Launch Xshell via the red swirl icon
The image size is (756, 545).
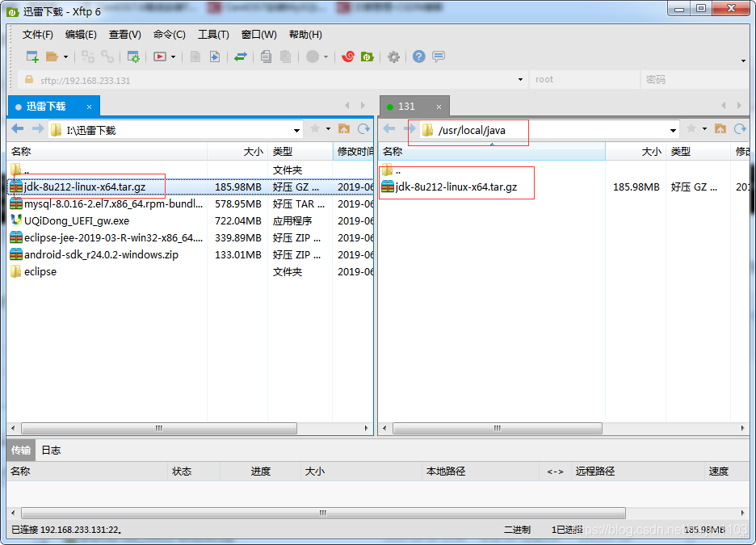pos(347,57)
